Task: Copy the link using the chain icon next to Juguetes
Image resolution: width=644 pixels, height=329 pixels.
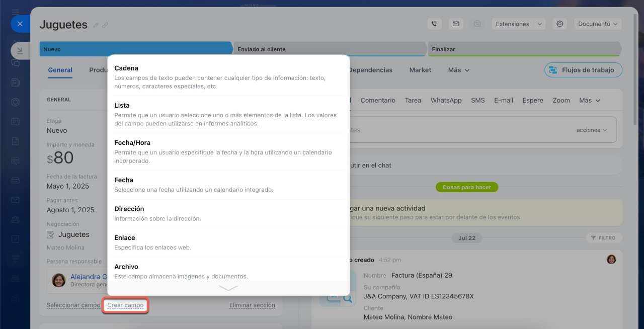Action: click(x=105, y=25)
